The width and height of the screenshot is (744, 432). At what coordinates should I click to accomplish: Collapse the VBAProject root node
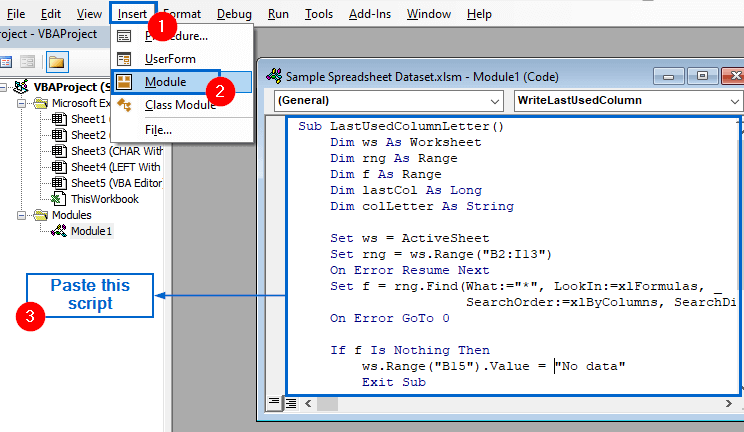pyautogui.click(x=3, y=87)
